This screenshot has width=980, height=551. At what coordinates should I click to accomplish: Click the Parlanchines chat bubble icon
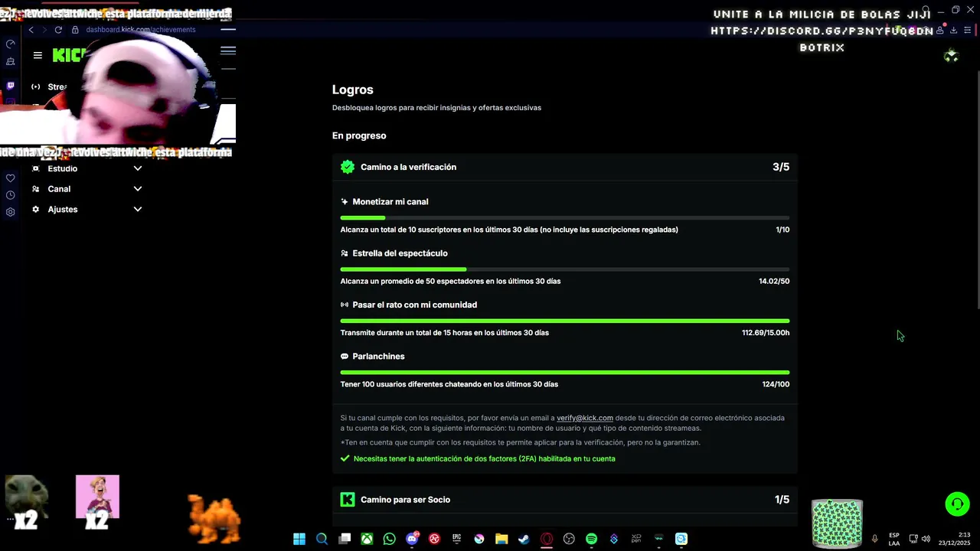click(x=345, y=357)
